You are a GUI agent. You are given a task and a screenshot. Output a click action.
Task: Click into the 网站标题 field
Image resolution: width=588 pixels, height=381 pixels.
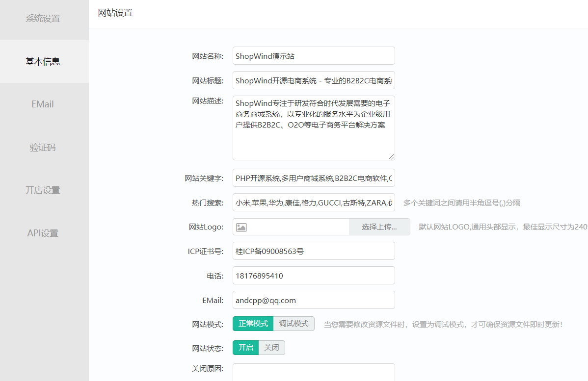click(x=314, y=80)
